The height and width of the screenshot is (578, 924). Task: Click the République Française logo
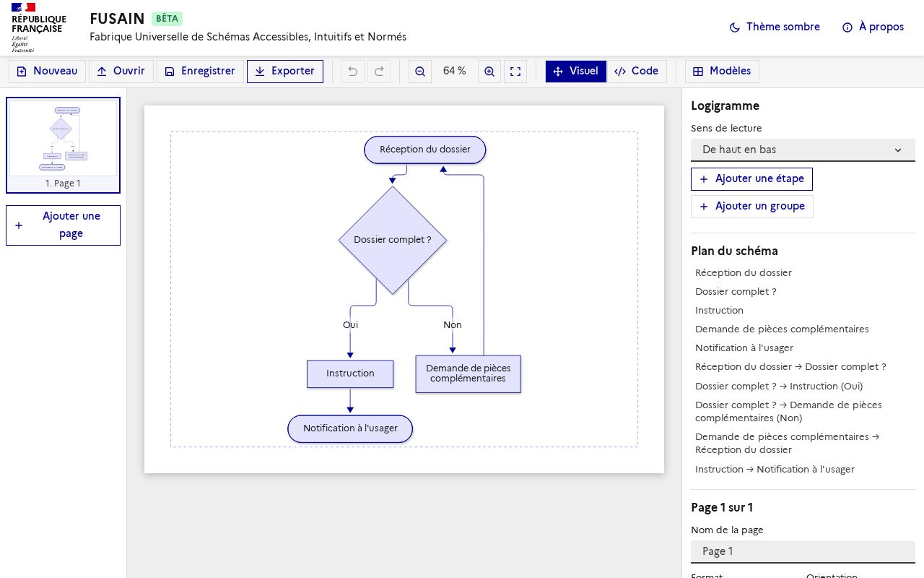pos(39,27)
